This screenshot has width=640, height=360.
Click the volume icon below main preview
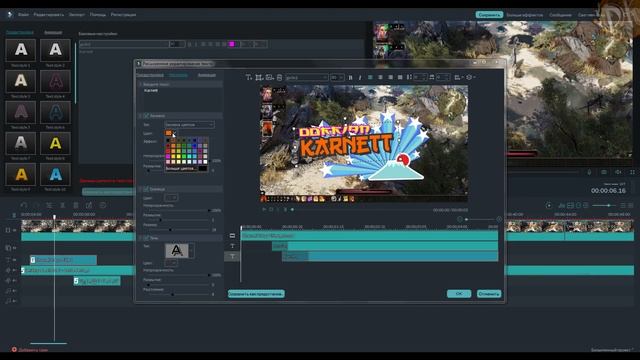pos(618,172)
